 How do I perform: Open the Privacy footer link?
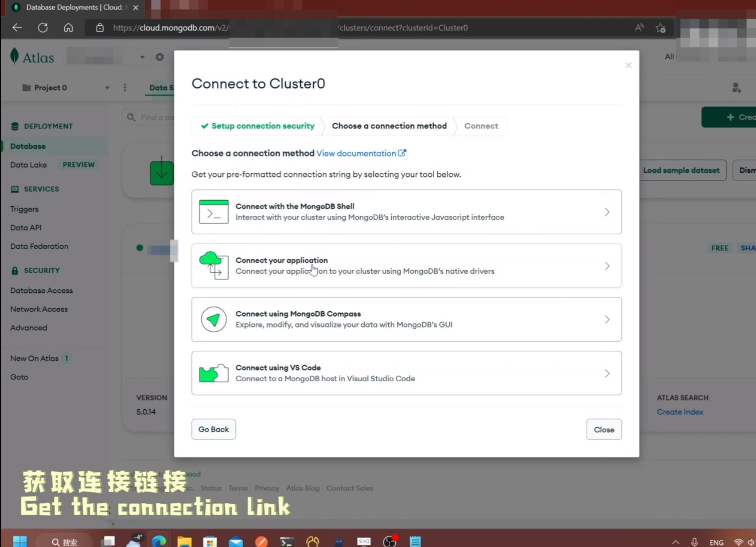pos(267,488)
